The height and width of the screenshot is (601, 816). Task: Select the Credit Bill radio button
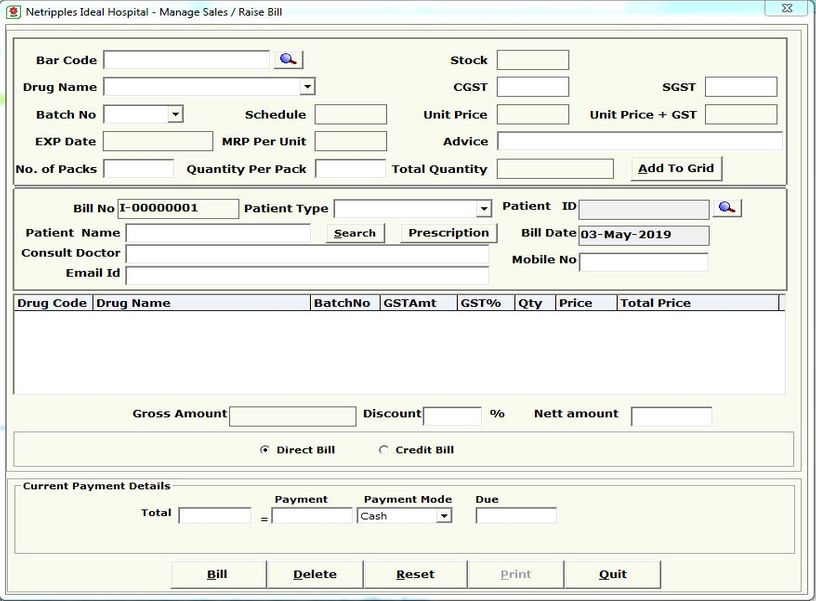pos(384,450)
